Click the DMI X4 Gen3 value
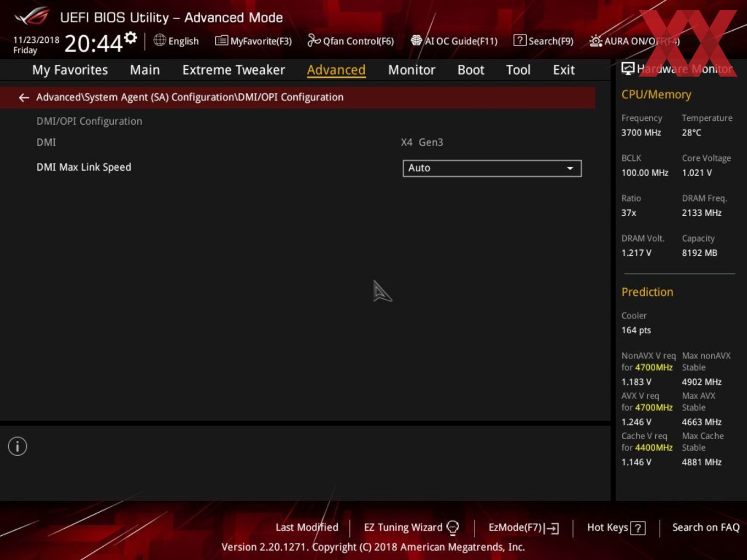 click(422, 142)
